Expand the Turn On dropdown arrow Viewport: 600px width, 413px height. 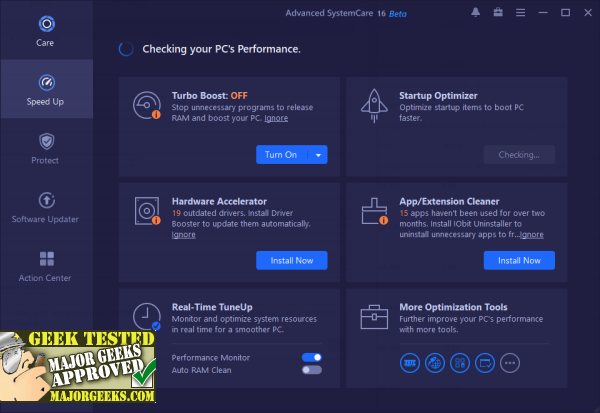click(x=318, y=155)
